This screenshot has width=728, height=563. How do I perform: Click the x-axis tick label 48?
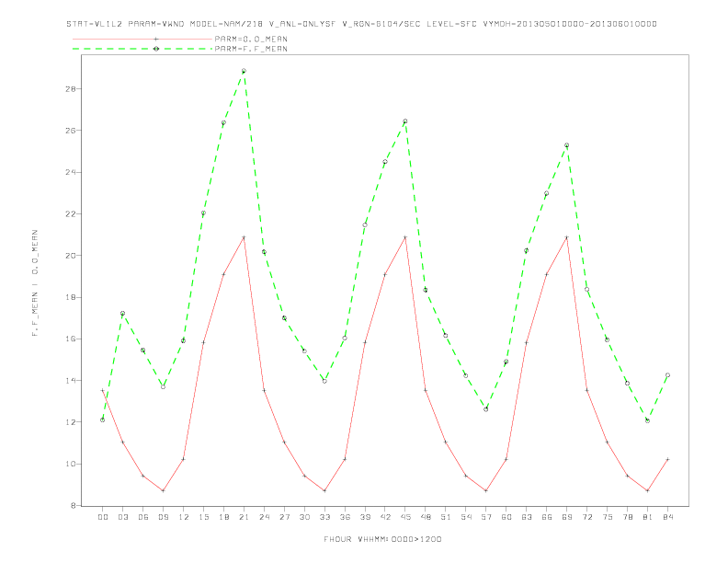click(426, 517)
